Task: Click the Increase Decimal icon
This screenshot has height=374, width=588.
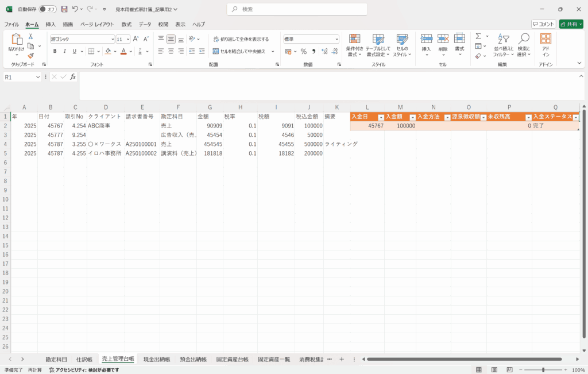Action: [324, 51]
